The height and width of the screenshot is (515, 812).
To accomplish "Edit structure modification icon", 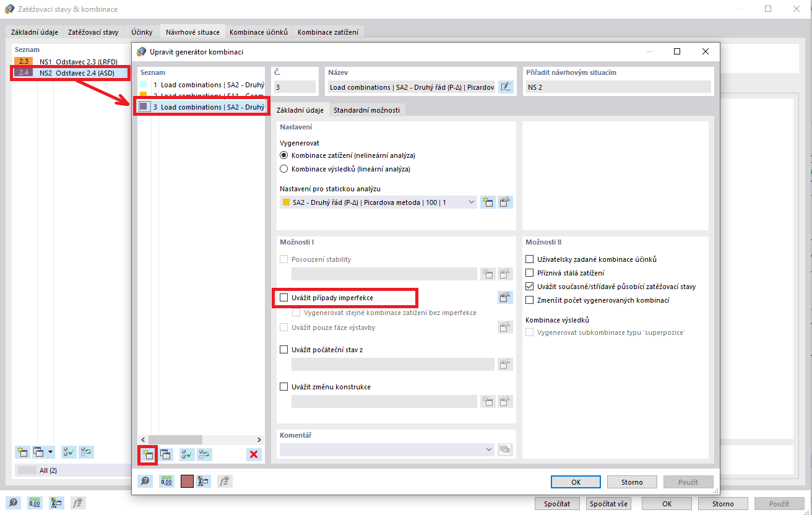I will [506, 401].
